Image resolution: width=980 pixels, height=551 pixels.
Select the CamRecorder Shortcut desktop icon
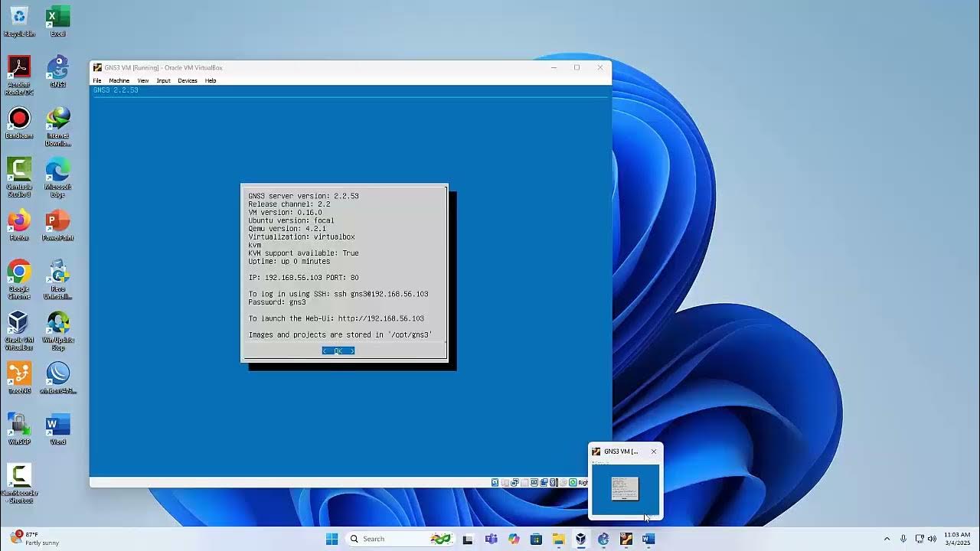pyautogui.click(x=19, y=484)
